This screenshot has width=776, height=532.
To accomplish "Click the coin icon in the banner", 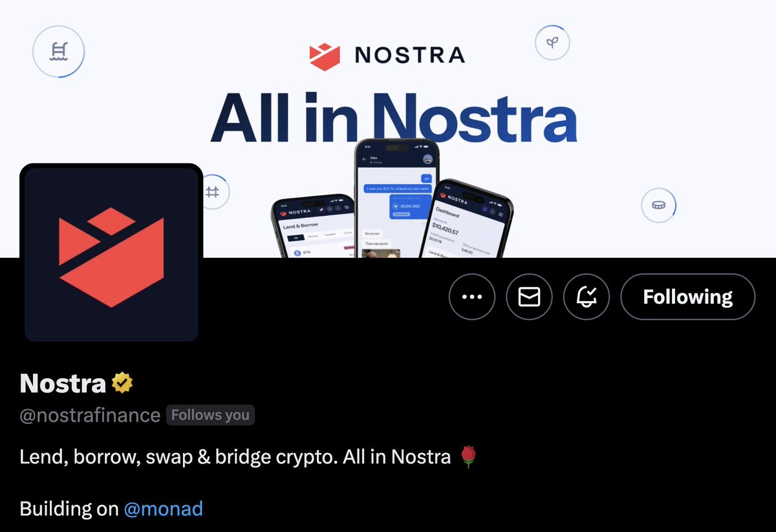I will 658,206.
